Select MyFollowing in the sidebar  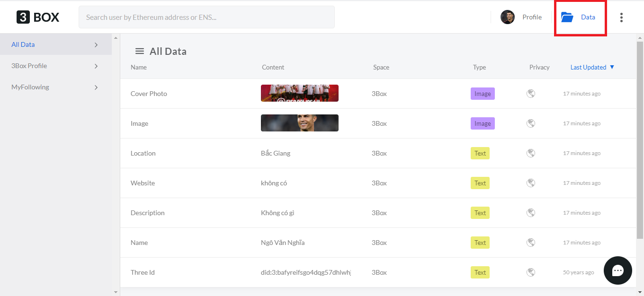click(x=30, y=87)
